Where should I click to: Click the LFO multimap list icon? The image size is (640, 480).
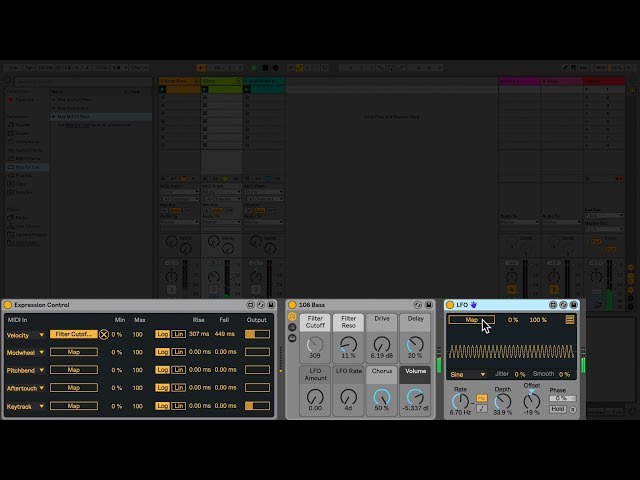pyautogui.click(x=570, y=320)
